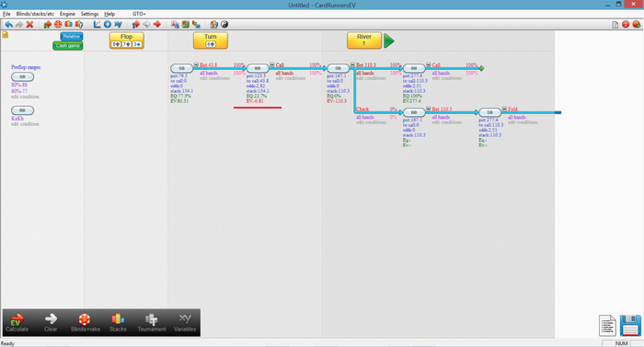
Task: Open the File menu
Action: click(x=6, y=14)
